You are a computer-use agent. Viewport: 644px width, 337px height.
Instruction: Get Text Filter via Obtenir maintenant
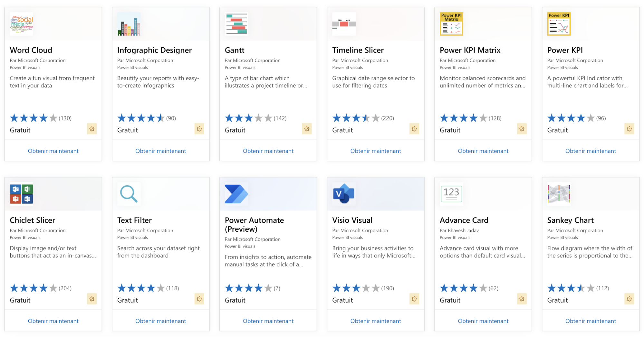point(161,321)
